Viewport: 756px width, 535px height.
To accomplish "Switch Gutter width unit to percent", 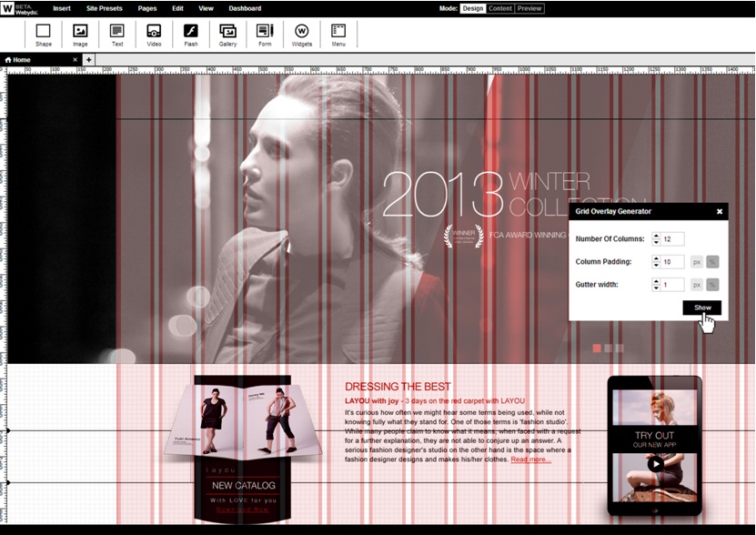I will (713, 283).
